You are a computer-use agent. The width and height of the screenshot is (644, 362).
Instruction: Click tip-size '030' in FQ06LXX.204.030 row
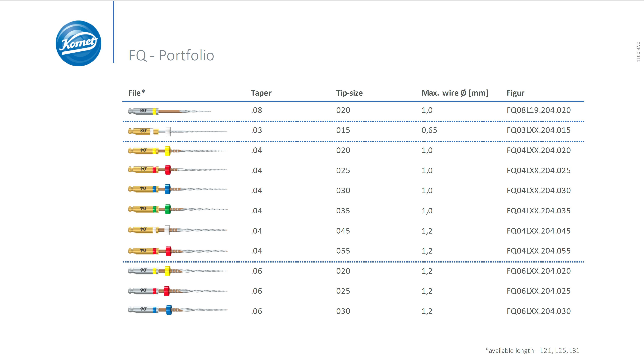[x=343, y=311]
